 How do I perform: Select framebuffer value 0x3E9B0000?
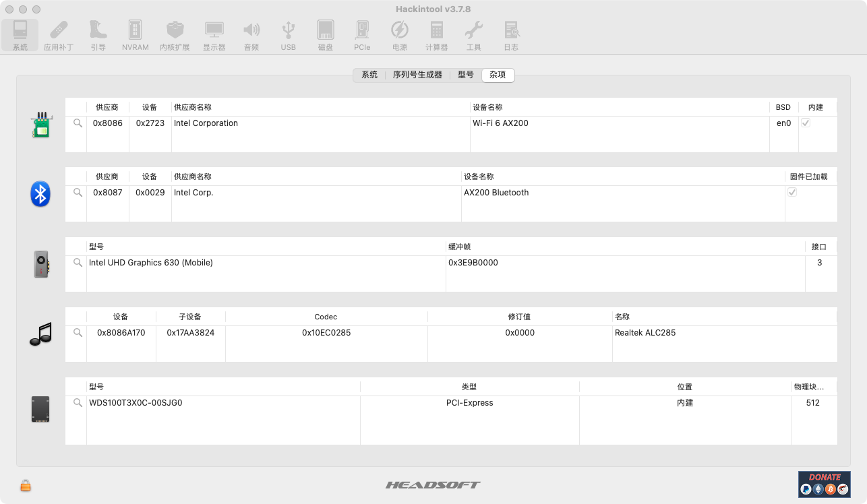tap(473, 263)
